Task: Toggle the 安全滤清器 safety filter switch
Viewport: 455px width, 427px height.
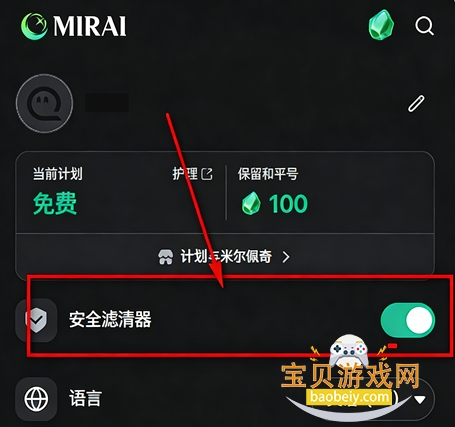Action: [408, 320]
